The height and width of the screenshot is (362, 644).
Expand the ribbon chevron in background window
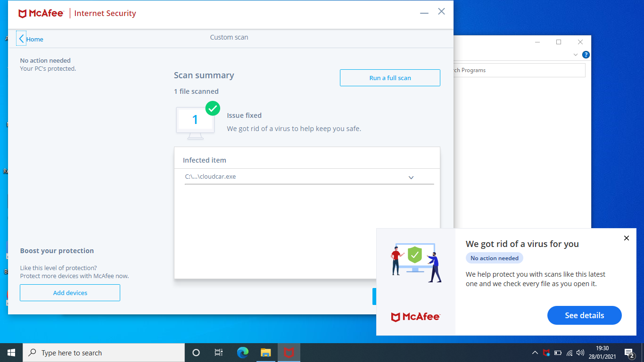(575, 55)
